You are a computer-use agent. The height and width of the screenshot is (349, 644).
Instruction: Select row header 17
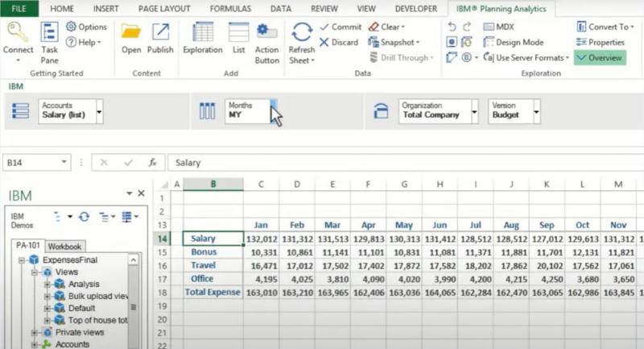(163, 280)
